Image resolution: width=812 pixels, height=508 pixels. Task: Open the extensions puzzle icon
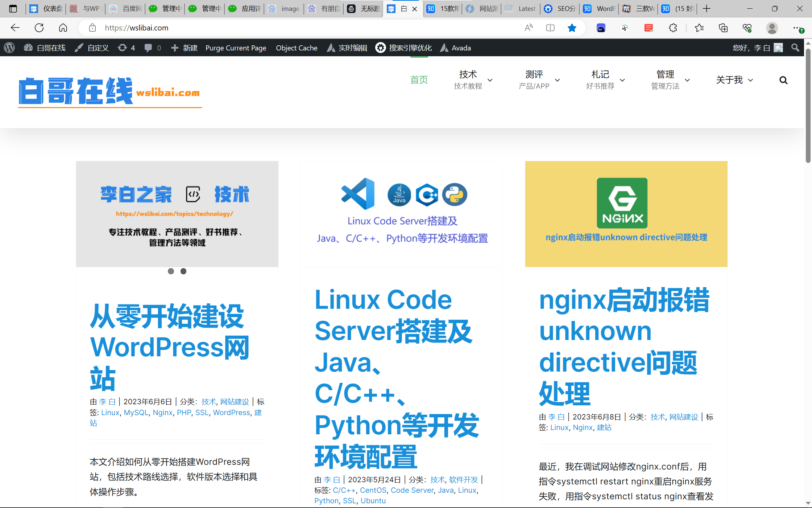[673, 28]
